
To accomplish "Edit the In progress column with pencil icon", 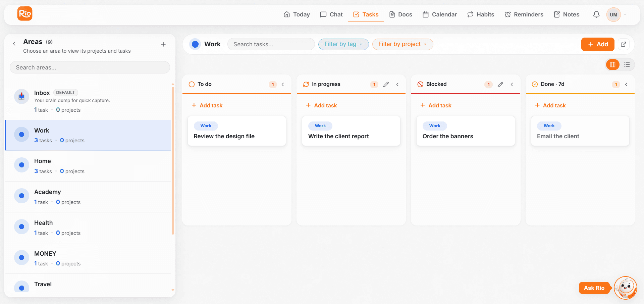I will (x=386, y=84).
